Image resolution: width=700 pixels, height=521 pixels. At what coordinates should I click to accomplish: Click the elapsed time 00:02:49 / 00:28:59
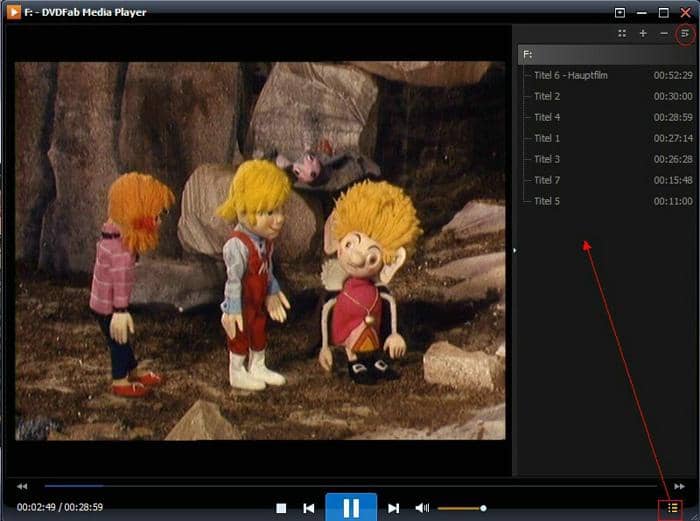click(60, 507)
